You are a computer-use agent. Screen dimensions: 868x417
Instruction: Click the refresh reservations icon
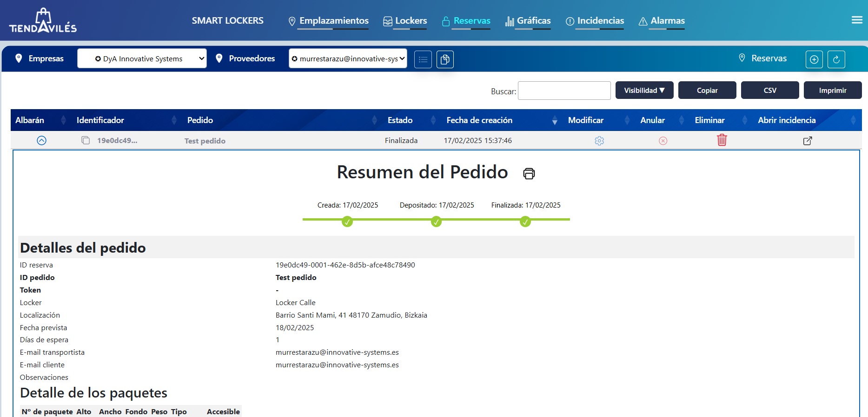tap(836, 59)
